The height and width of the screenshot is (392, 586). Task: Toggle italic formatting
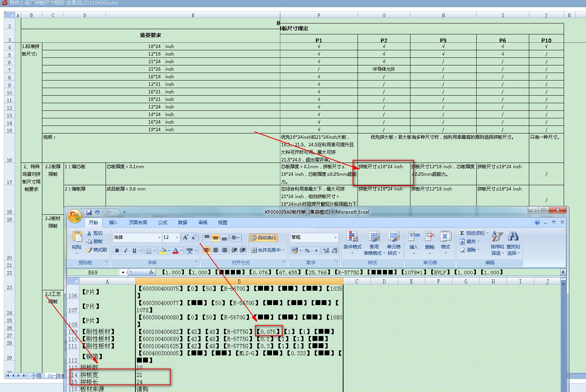tap(126, 250)
